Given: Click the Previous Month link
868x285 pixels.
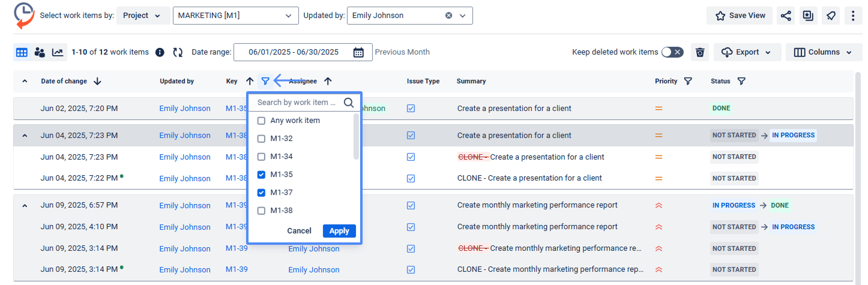Looking at the screenshot, I should (x=402, y=52).
